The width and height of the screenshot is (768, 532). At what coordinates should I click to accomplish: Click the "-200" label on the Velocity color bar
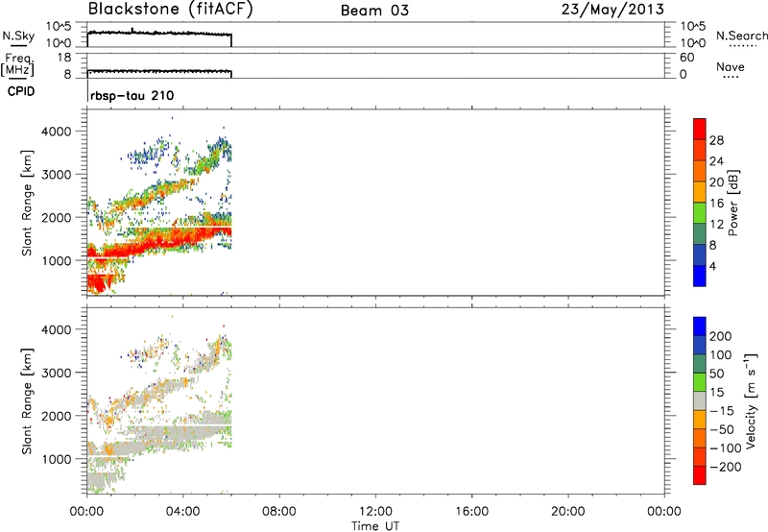(726, 467)
